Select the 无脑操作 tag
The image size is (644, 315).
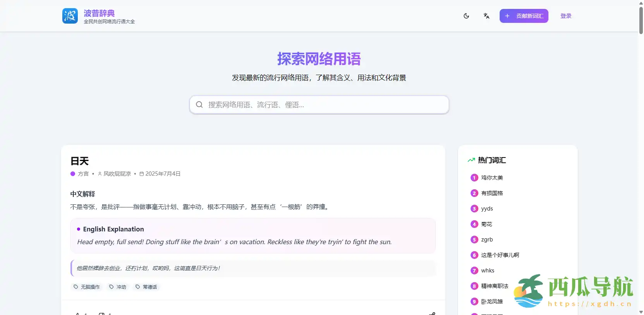[x=87, y=287]
